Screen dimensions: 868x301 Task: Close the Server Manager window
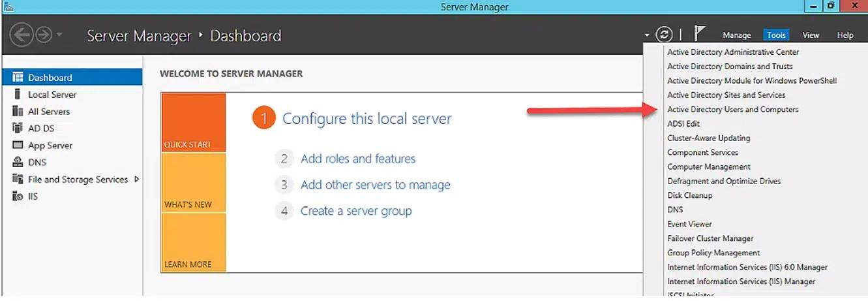853,6
